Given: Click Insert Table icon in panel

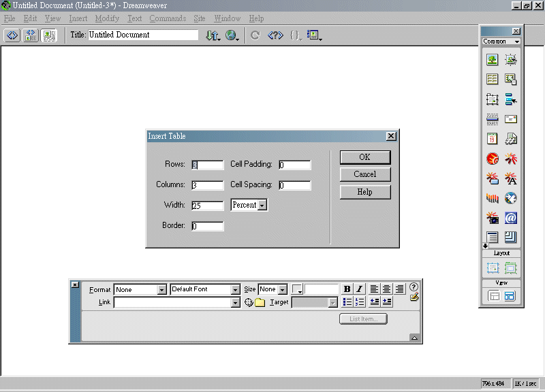Looking at the screenshot, I should 492,79.
